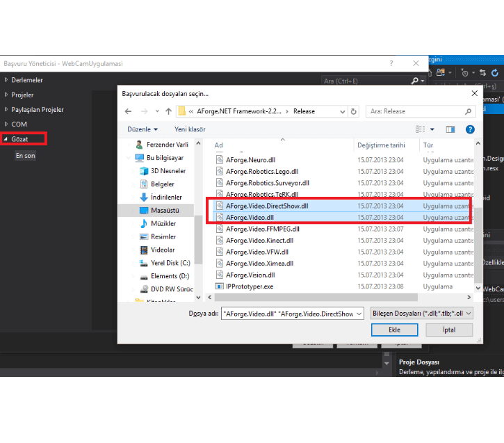Toggle the preview pane icon
504x443 pixels.
[x=450, y=129]
